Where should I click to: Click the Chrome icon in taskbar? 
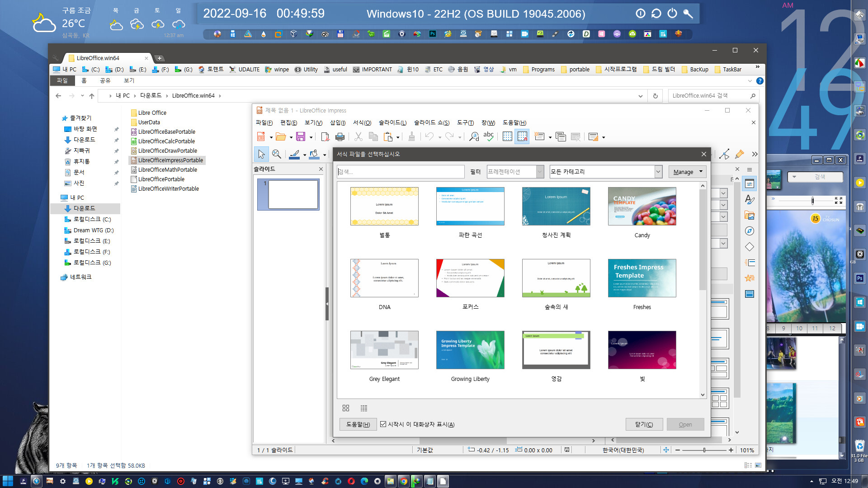click(x=403, y=481)
